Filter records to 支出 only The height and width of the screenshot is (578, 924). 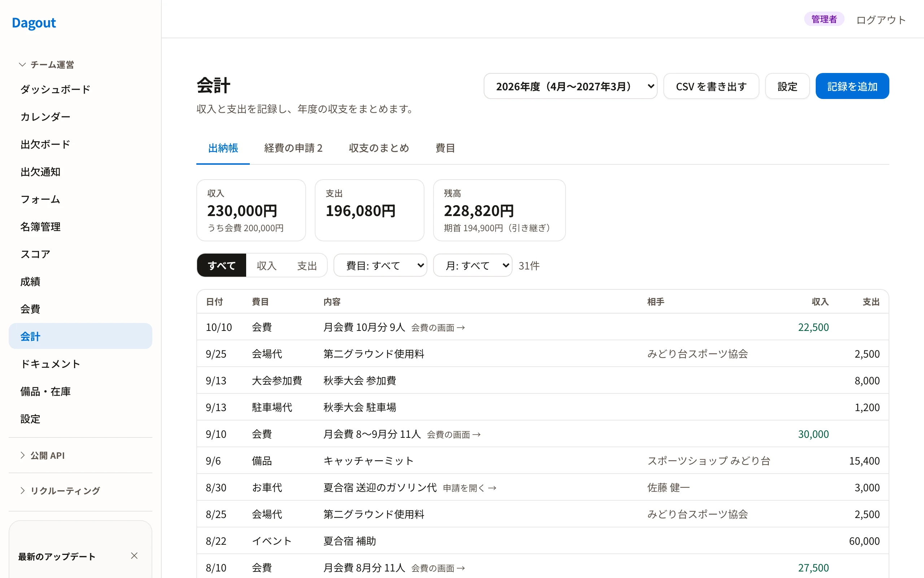pyautogui.click(x=306, y=265)
